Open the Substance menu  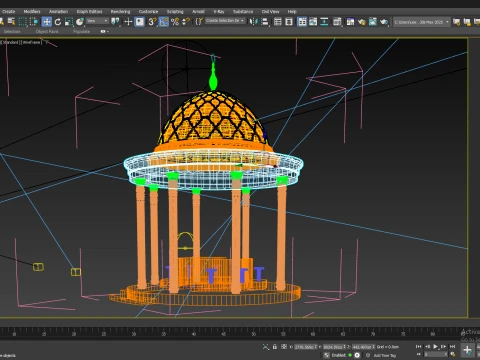[x=243, y=12]
